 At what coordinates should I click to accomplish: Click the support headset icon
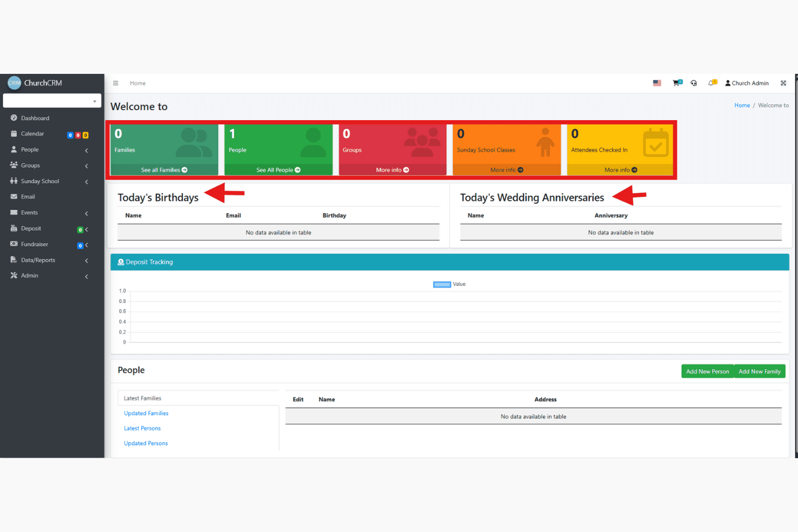[x=694, y=83]
